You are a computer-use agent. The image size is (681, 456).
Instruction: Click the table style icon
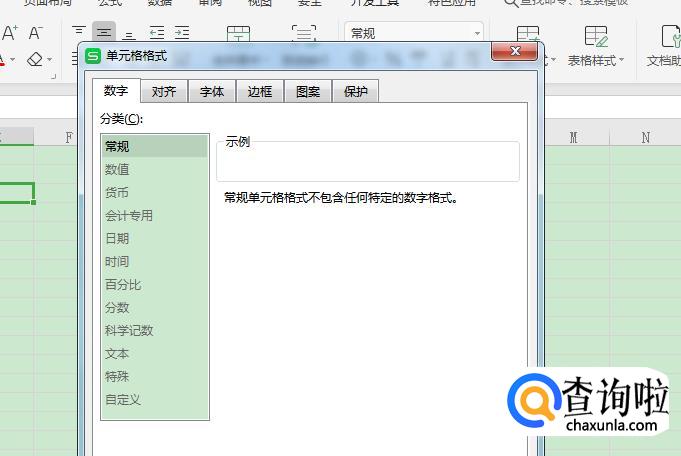[x=596, y=36]
